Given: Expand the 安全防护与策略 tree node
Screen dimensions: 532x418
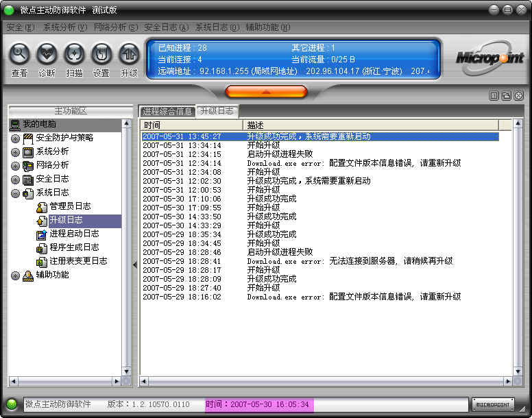Looking at the screenshot, I should [x=15, y=138].
